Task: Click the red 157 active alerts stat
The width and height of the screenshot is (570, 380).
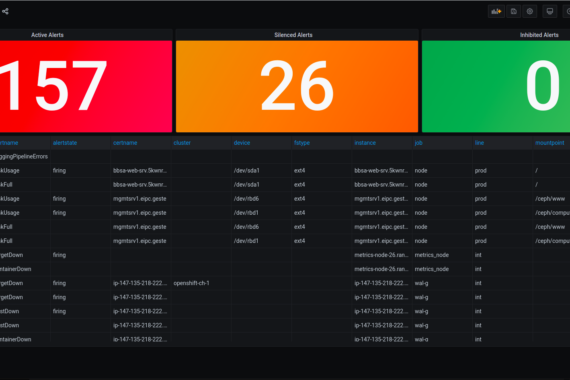Action: point(86,86)
